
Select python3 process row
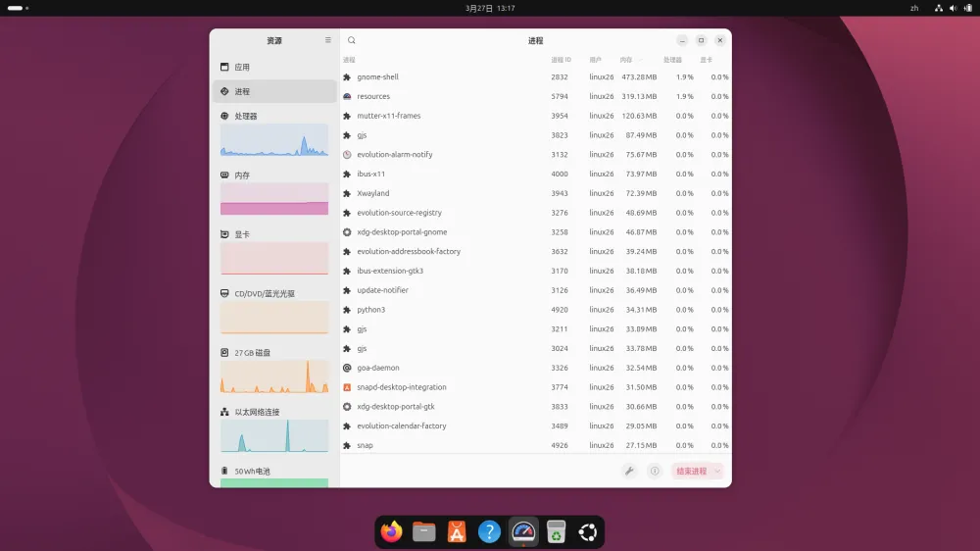tap(536, 310)
